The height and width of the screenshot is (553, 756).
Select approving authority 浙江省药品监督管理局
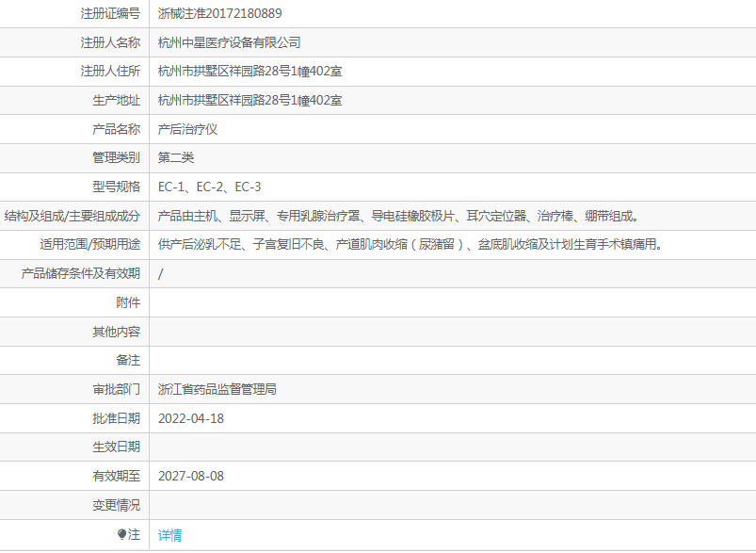[217, 389]
